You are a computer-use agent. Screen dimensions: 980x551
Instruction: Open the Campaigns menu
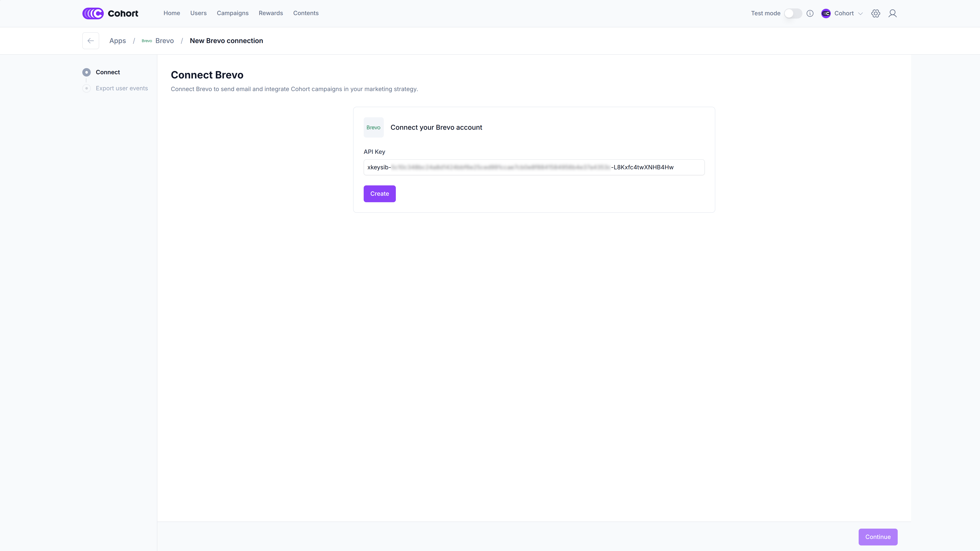(x=232, y=13)
